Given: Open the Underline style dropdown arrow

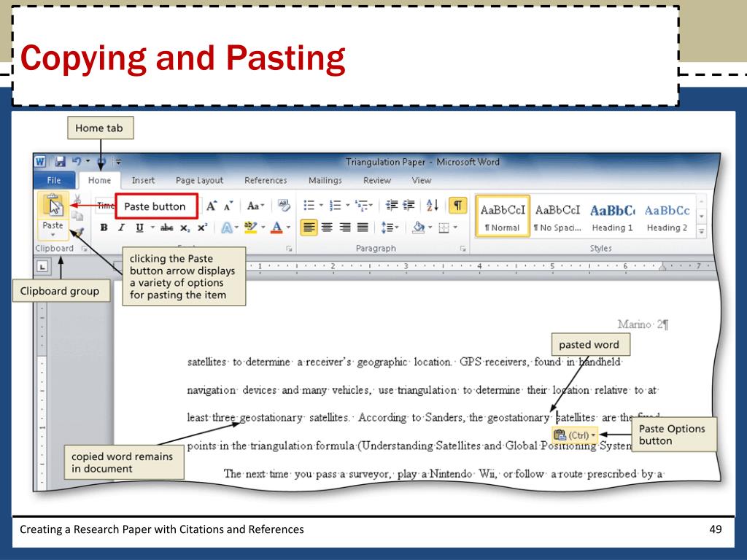Looking at the screenshot, I should [152, 227].
